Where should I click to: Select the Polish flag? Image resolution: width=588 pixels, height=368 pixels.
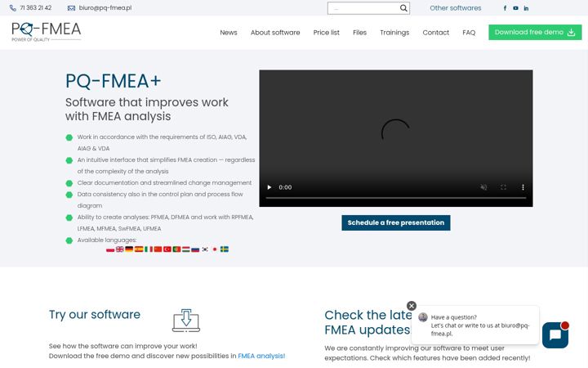coord(110,249)
